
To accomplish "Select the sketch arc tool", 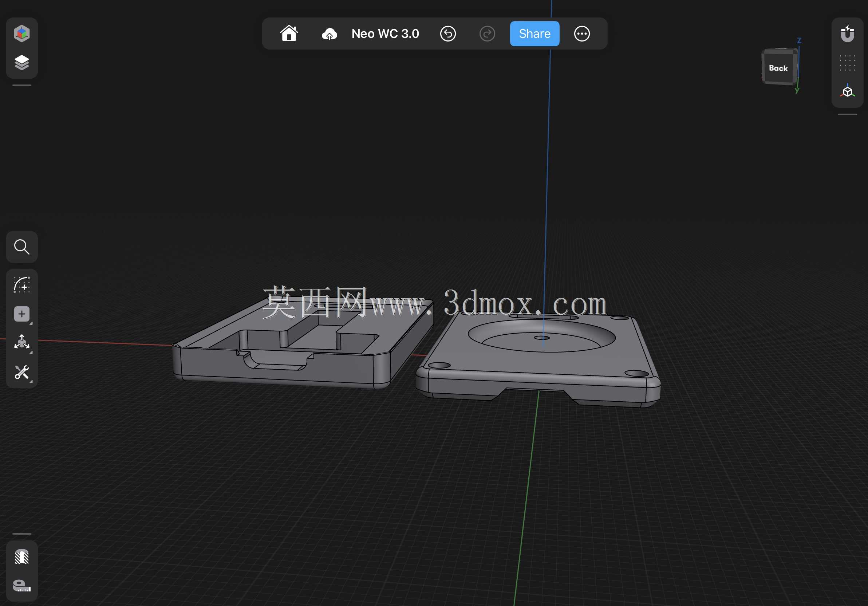I will 21,285.
